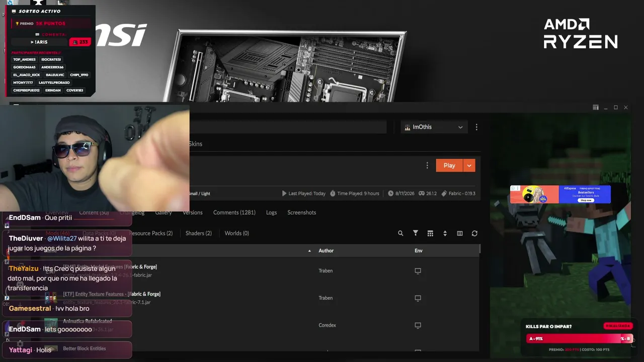This screenshot has height=362, width=644.
Task: Open the Logs tab
Action: 272,213
